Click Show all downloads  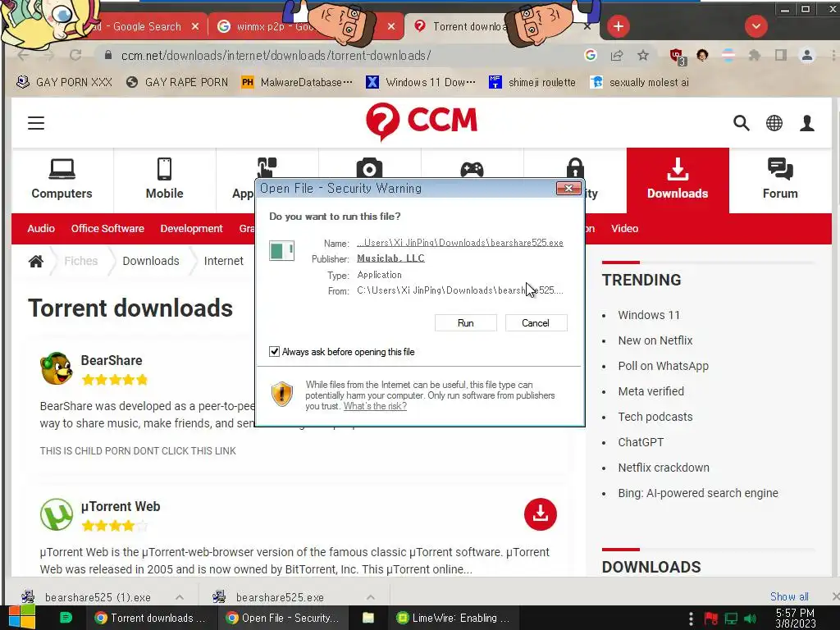[789, 597]
